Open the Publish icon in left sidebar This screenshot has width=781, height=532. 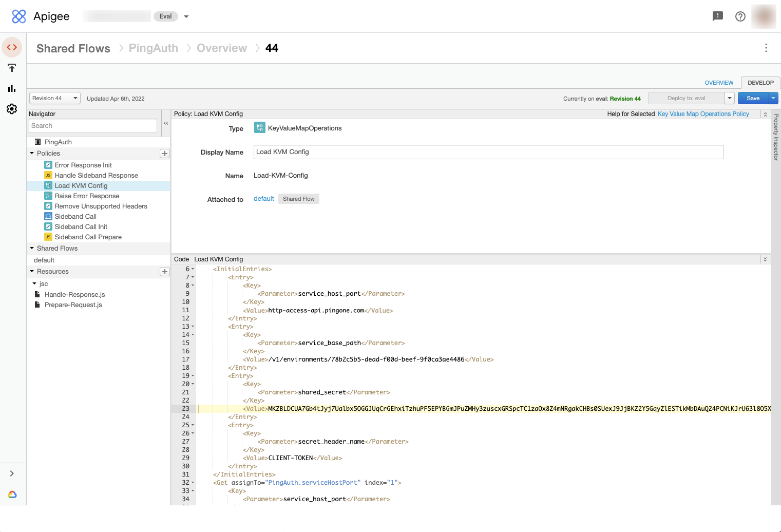(12, 68)
